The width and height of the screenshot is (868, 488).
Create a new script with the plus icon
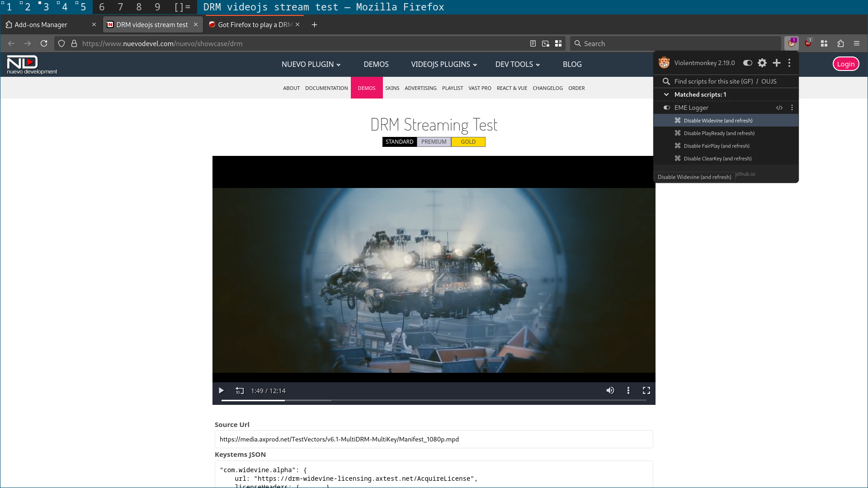tap(776, 63)
